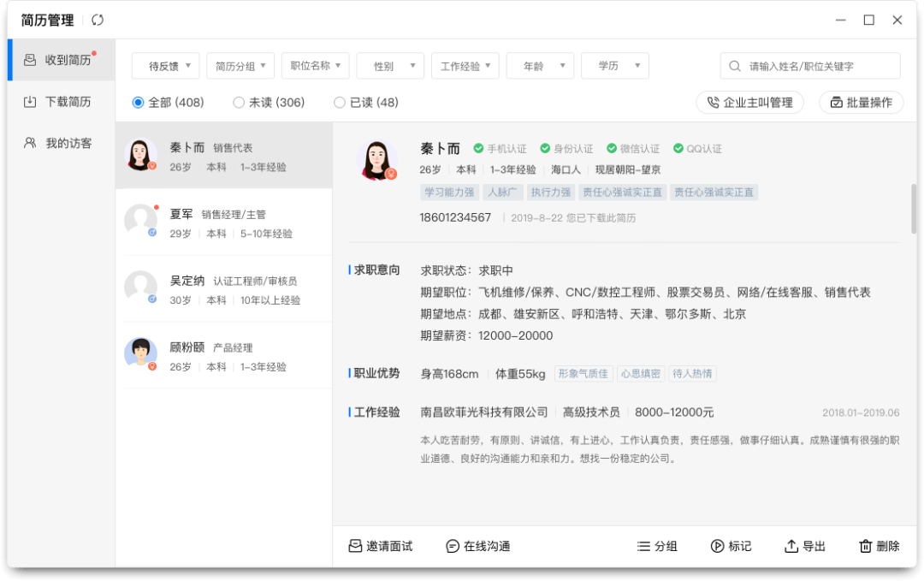Expand the 年龄 dropdown filter
Viewport: 924px width, 581px height.
(x=540, y=66)
